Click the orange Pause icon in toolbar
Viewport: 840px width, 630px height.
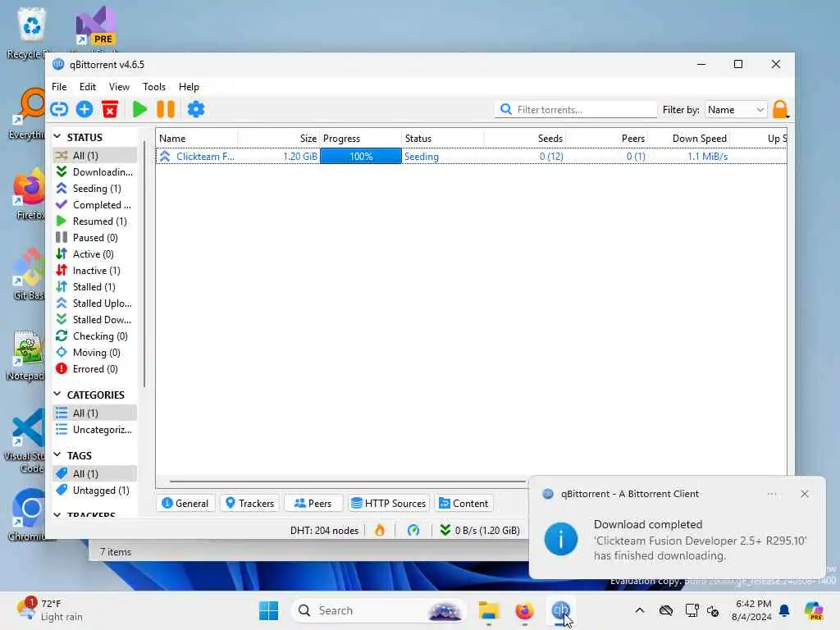[x=166, y=109]
